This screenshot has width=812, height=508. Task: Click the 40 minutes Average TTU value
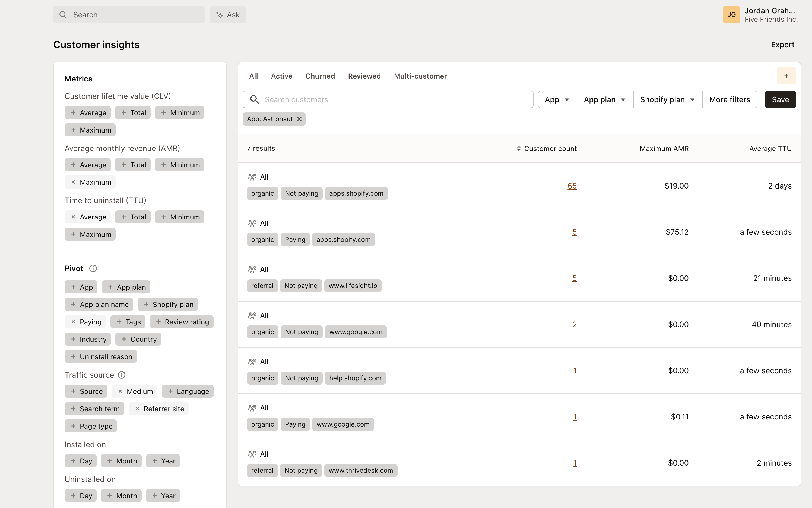(x=772, y=325)
